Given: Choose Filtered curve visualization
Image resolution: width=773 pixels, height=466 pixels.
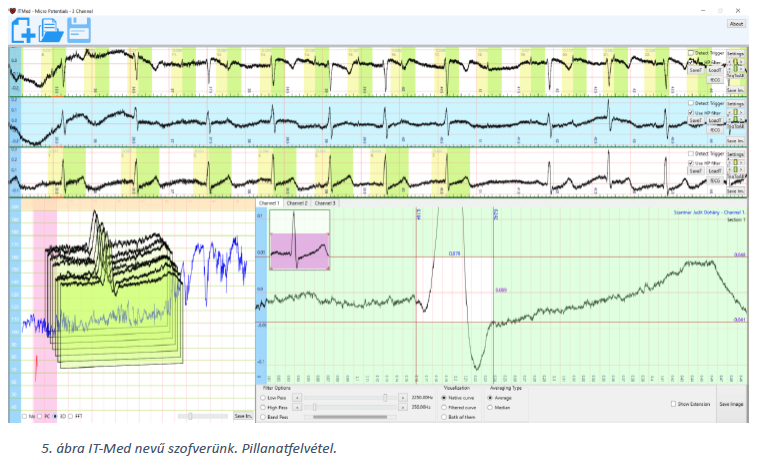Looking at the screenshot, I should pyautogui.click(x=444, y=407).
